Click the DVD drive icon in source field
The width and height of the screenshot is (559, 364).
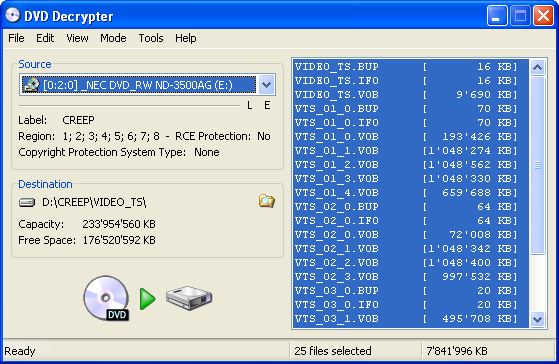[x=31, y=85]
